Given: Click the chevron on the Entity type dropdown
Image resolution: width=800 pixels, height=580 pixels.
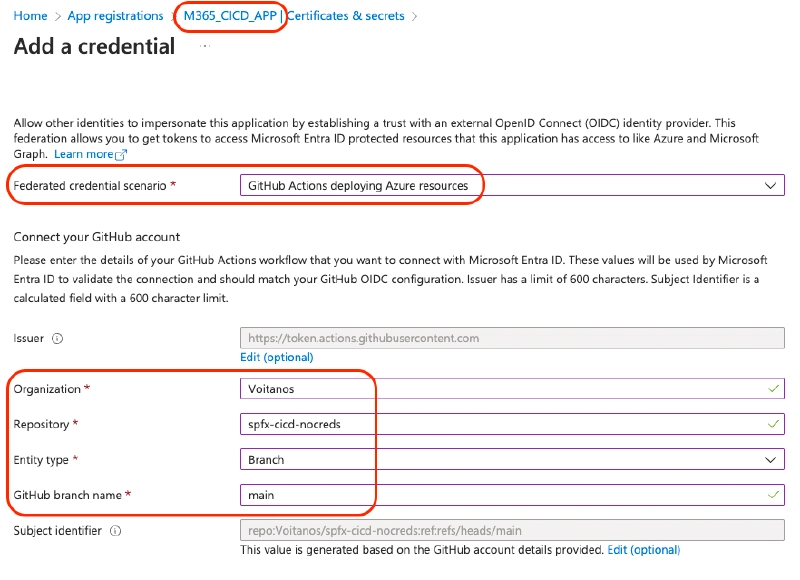Looking at the screenshot, I should (x=771, y=459).
